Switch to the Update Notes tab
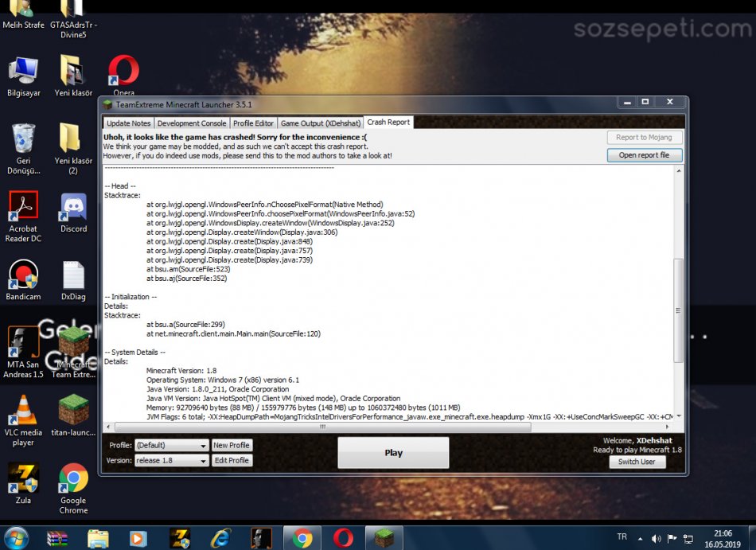The image size is (756, 550). coord(129,123)
